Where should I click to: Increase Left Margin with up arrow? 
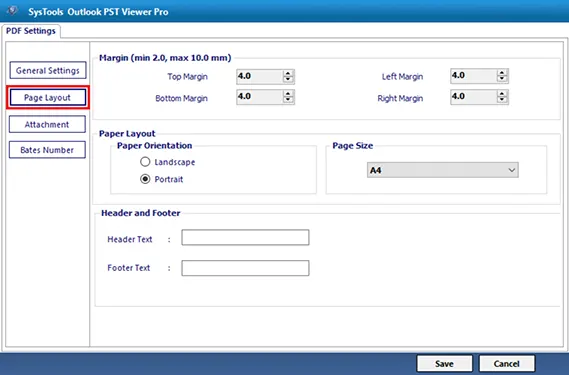(502, 73)
